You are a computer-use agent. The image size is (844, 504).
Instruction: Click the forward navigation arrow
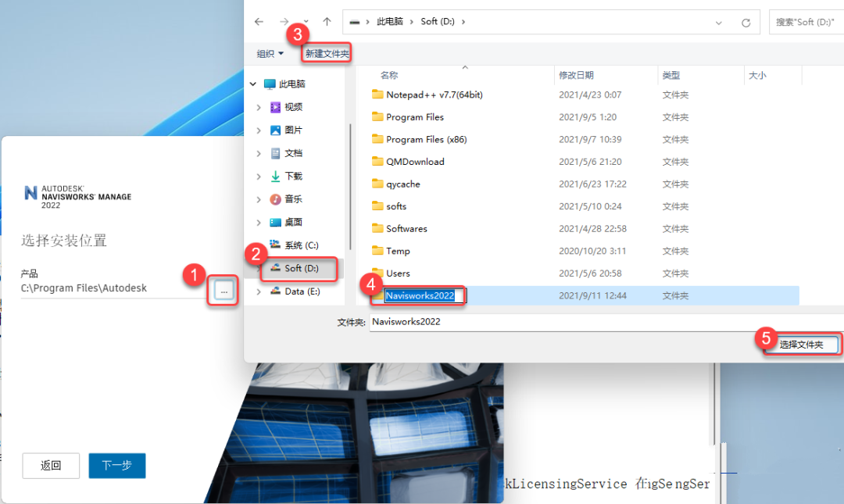click(x=284, y=22)
